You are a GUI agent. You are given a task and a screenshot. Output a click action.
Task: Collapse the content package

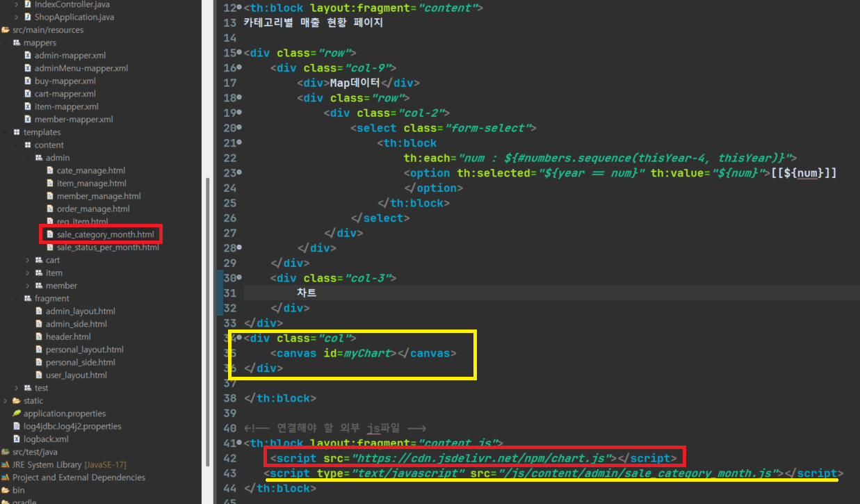click(17, 145)
